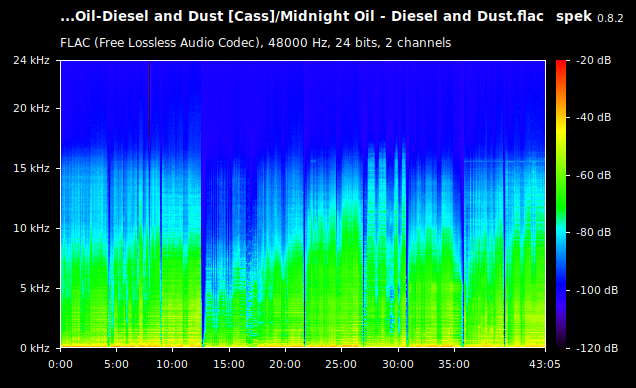Click the 10 kHz frequency label
The width and height of the screenshot is (636, 388).
(x=31, y=228)
